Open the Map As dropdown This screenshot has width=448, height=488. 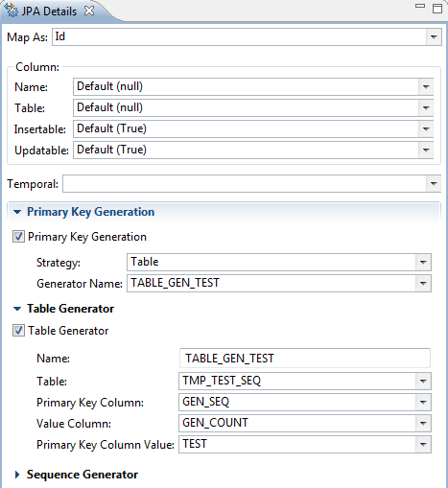[x=434, y=36]
